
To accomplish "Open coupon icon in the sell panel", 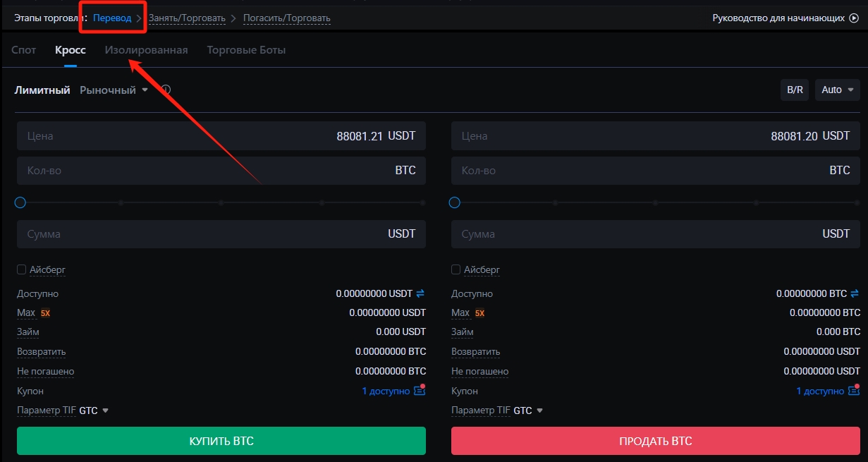I will [x=854, y=390].
